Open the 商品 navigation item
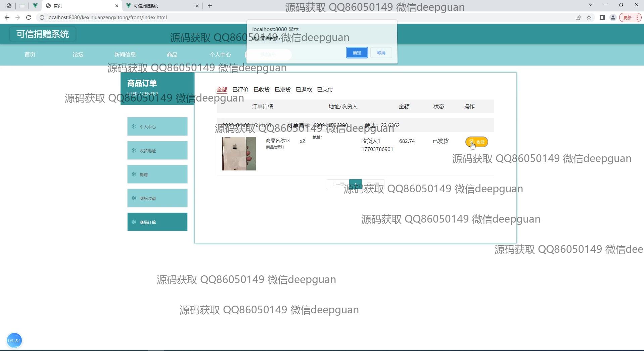This screenshot has height=351, width=644. (172, 54)
